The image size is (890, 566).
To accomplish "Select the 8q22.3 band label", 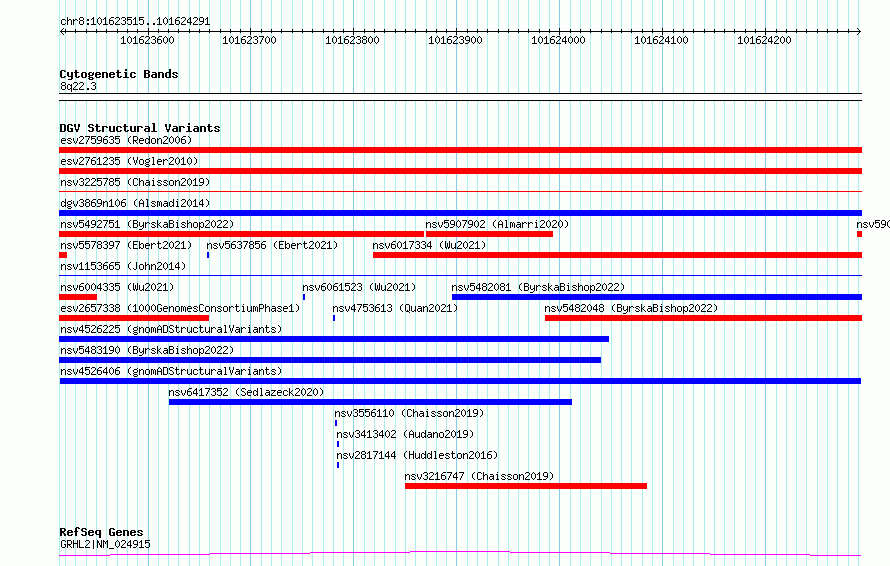I will click(78, 86).
